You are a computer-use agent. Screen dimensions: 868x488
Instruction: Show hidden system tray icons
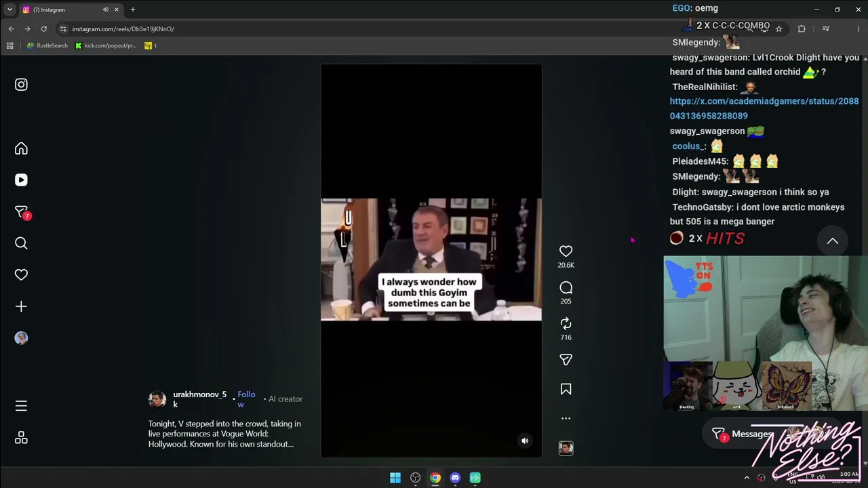coord(747,478)
